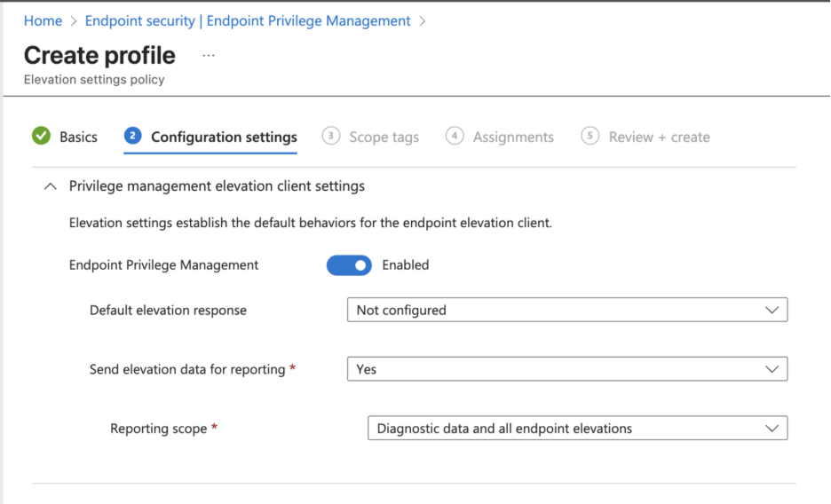Click the step 5 circle icon

[x=590, y=136]
